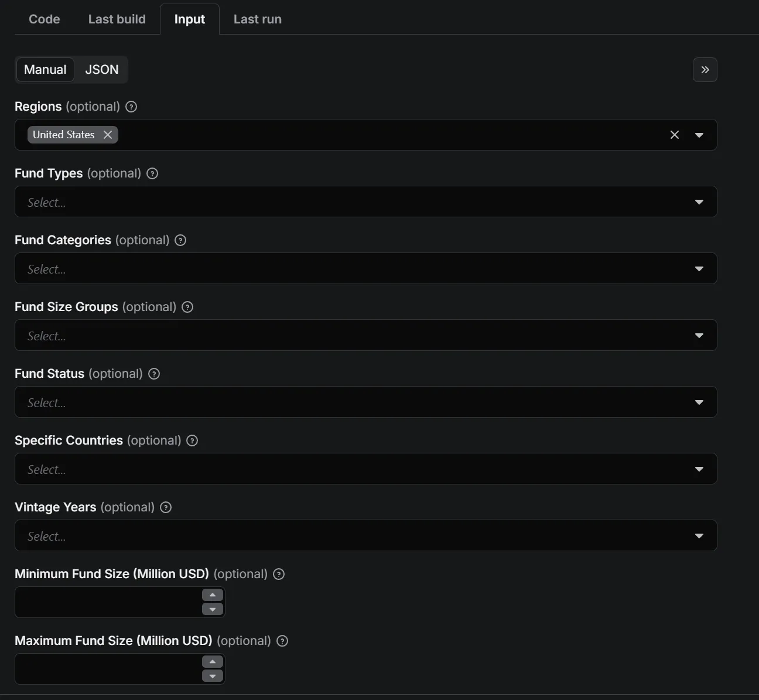The width and height of the screenshot is (759, 700).
Task: Click the United States tag text
Action: click(x=64, y=135)
